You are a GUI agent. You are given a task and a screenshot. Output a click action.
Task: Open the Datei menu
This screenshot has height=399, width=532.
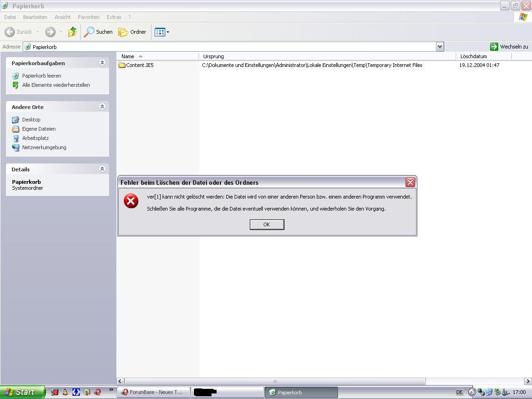[10, 17]
